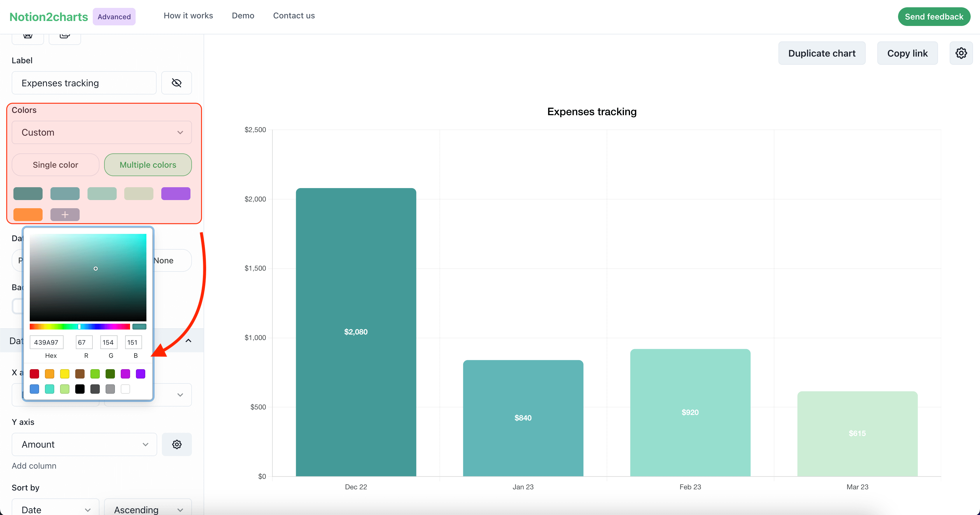Image resolution: width=980 pixels, height=515 pixels.
Task: Select Multiple colors mode
Action: [148, 165]
